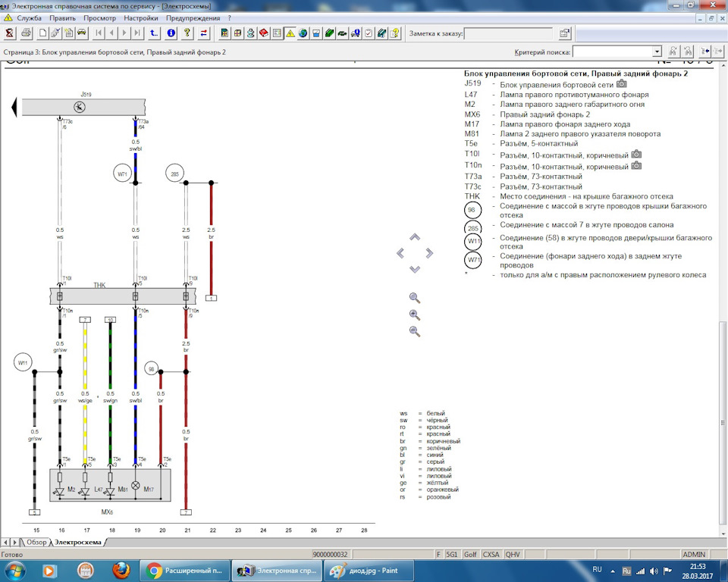728x582 pixels.
Task: Click the car vehicle selection icon
Action: point(82,33)
